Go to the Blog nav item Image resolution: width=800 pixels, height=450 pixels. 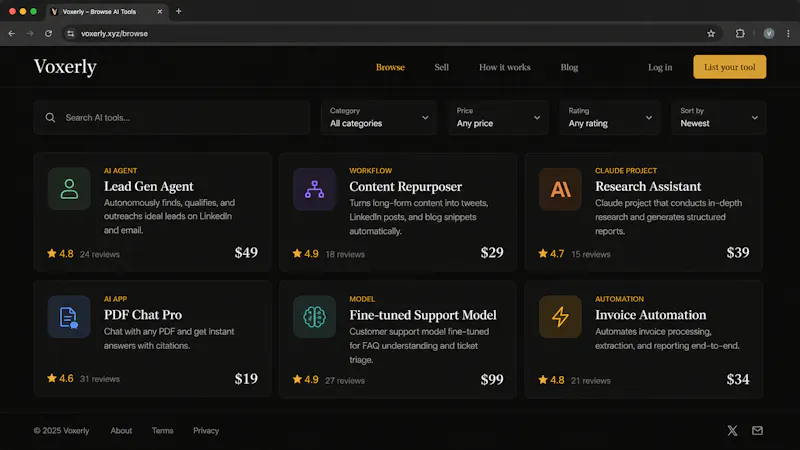(x=569, y=67)
